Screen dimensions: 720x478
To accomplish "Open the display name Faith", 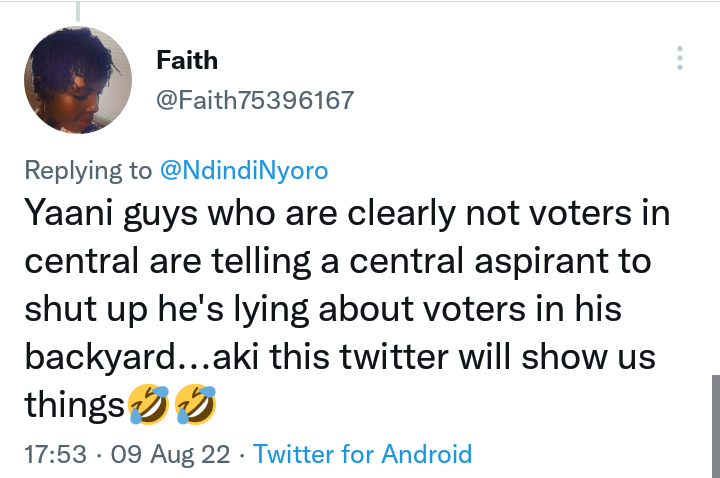I will pos(187,60).
